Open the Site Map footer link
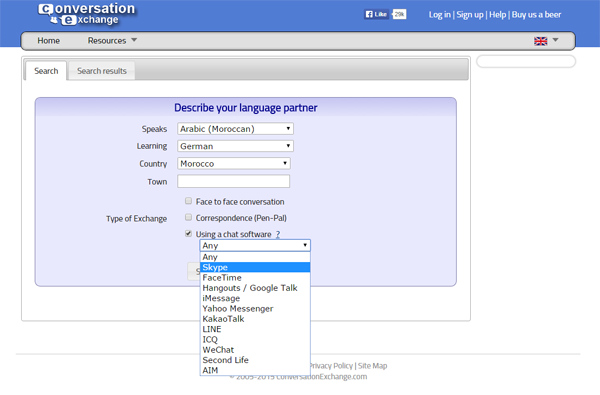The width and height of the screenshot is (600, 395). coord(372,366)
